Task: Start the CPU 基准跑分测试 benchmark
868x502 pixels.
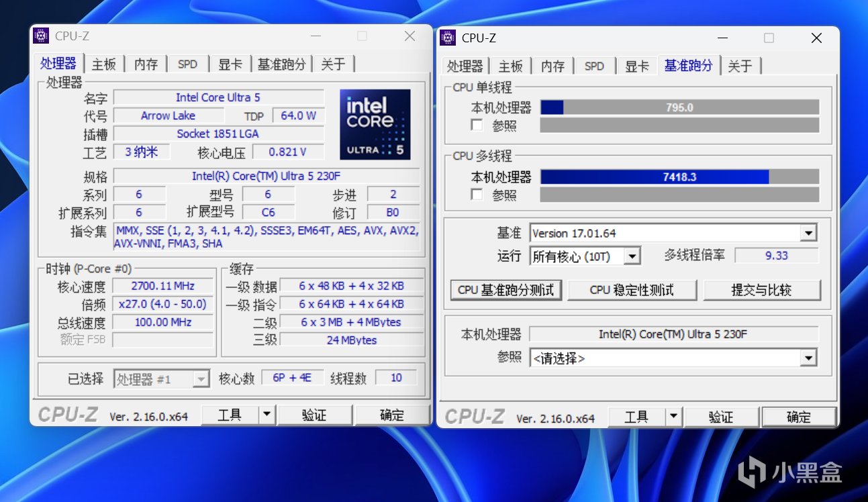Action: pyautogui.click(x=506, y=290)
